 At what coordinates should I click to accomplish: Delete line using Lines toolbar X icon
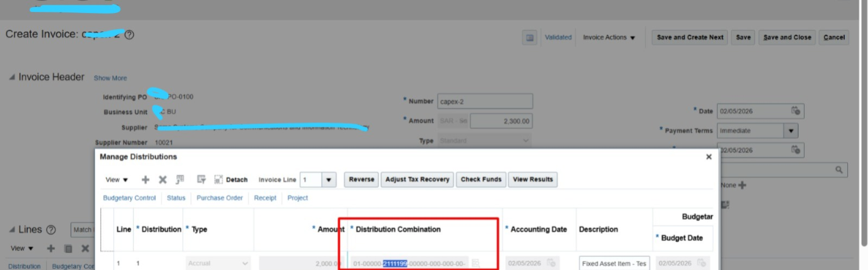coord(85,248)
